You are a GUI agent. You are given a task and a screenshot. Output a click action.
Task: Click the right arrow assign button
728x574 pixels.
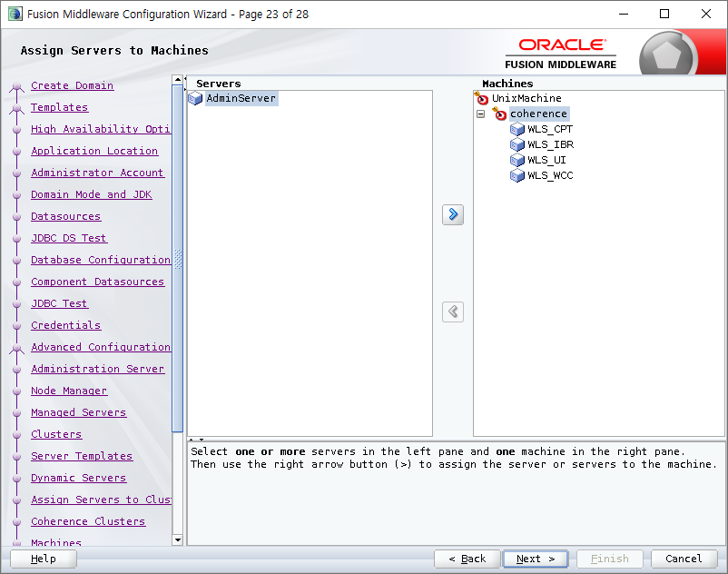(453, 214)
